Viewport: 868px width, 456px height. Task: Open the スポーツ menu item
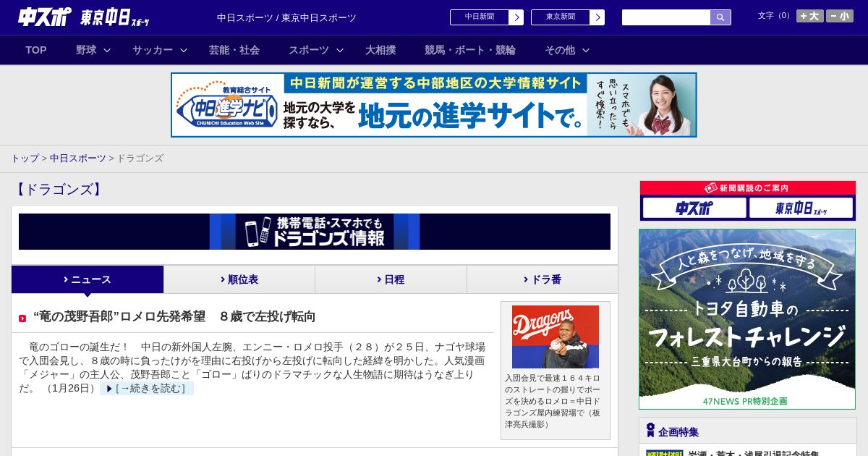[309, 50]
